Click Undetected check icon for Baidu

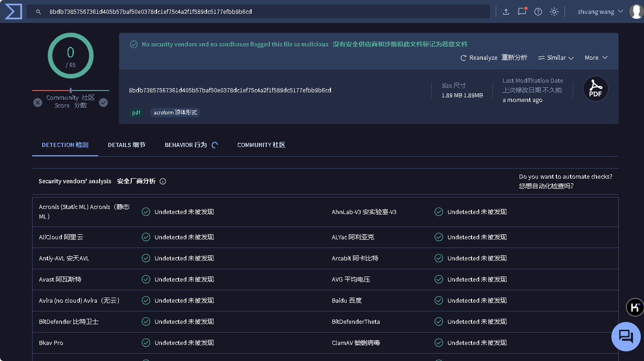(x=439, y=301)
